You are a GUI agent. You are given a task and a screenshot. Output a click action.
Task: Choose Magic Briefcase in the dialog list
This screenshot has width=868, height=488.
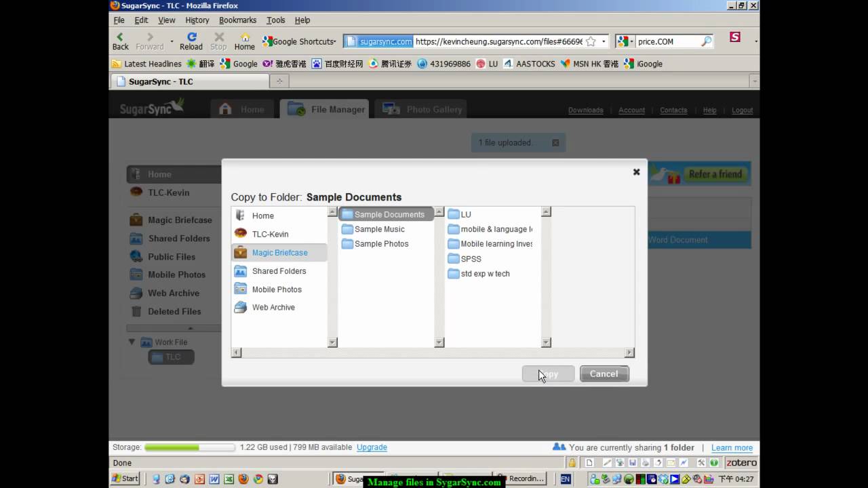click(x=279, y=252)
